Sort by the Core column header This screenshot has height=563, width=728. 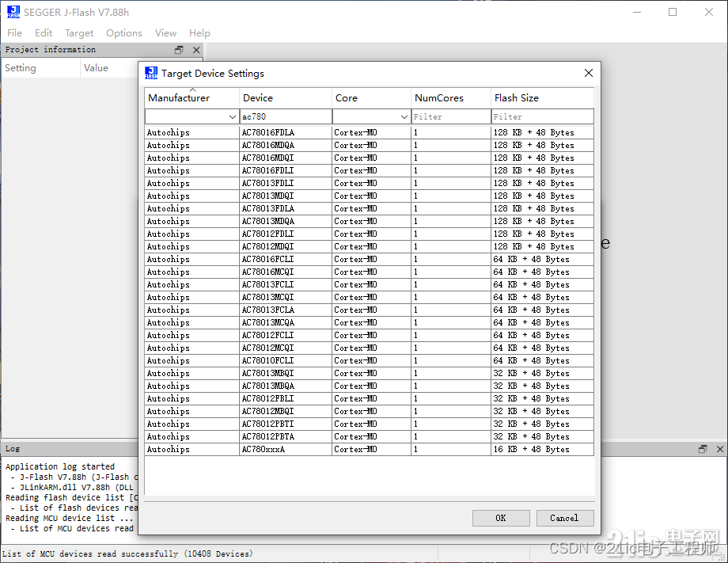tap(371, 98)
